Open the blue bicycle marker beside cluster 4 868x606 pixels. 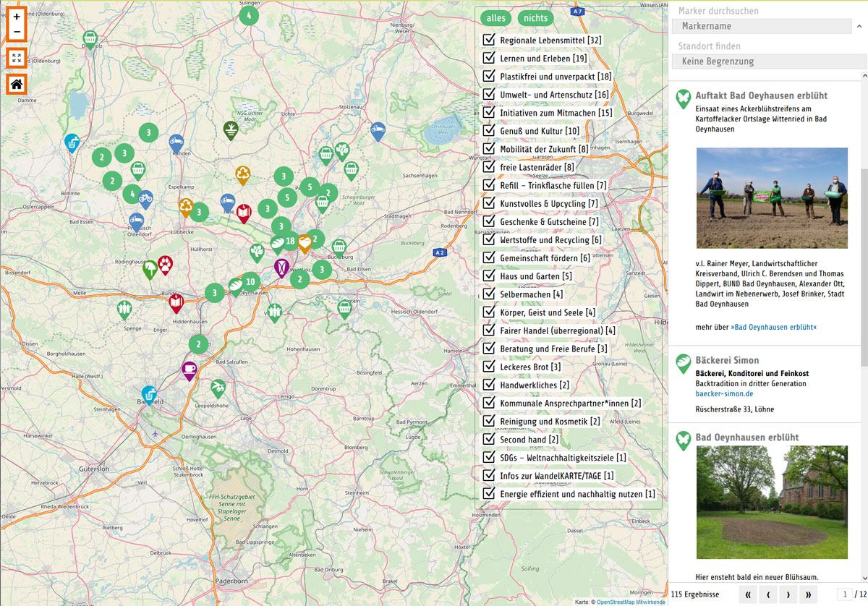coord(145,199)
